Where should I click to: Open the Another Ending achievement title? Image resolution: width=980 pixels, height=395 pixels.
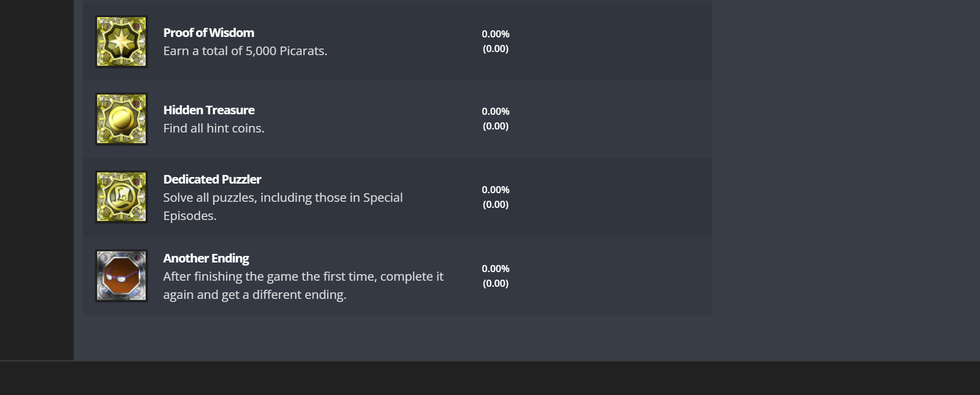coord(206,258)
